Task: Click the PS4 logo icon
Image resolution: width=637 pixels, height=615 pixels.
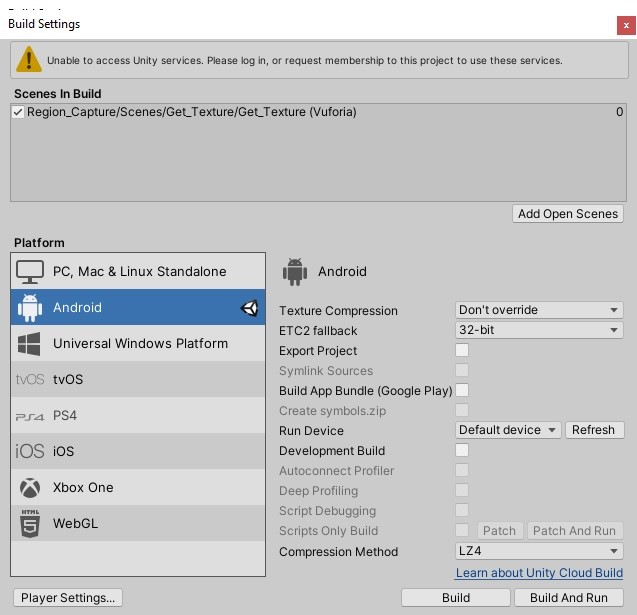Action: (x=30, y=416)
